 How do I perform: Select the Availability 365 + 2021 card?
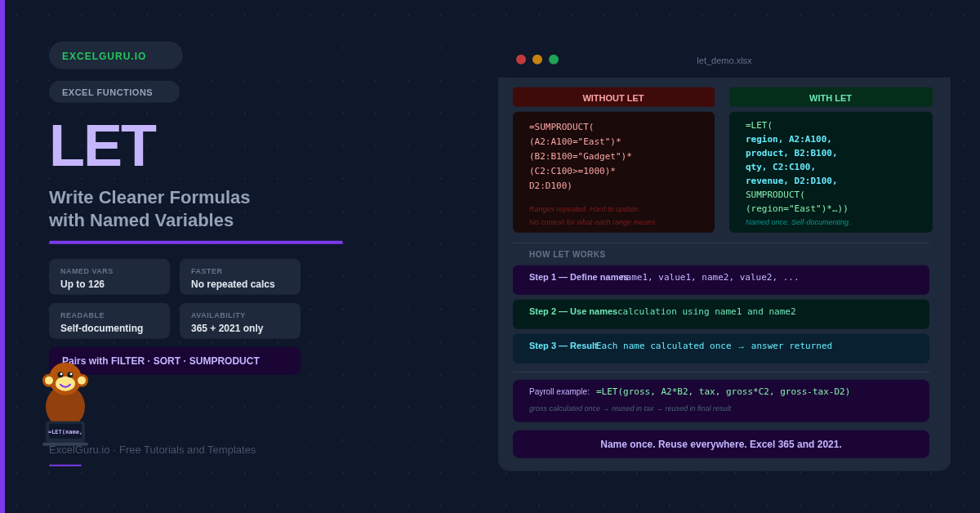pos(240,321)
